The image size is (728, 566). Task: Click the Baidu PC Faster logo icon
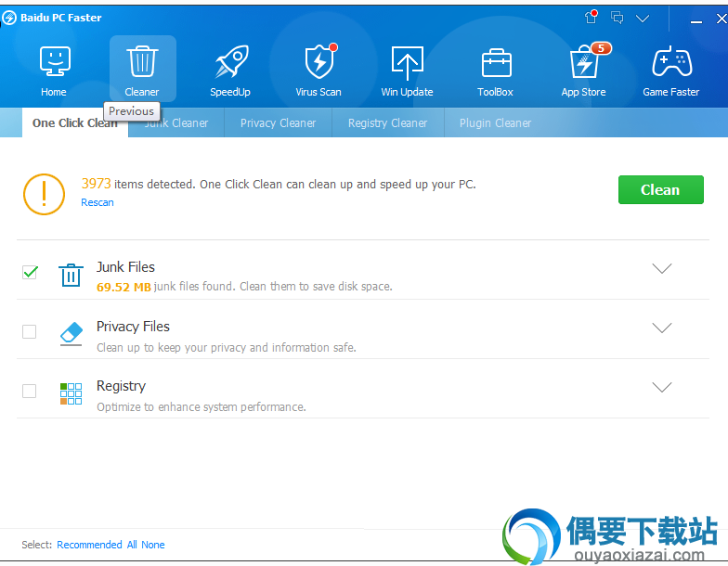(9, 19)
